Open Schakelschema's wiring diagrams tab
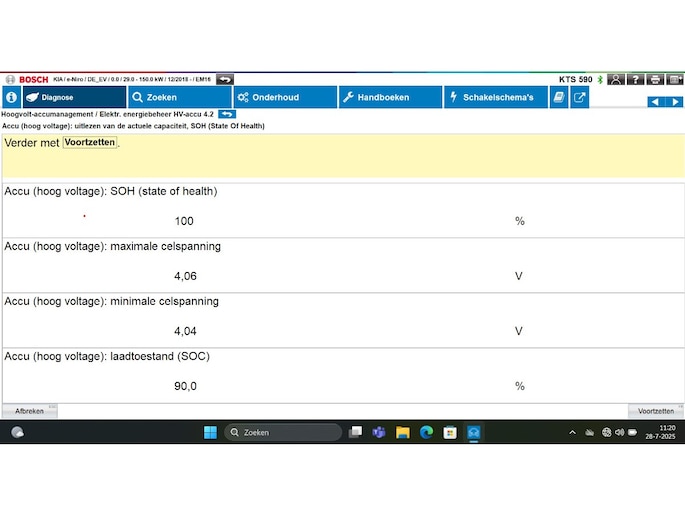Screen dimensions: 685x514 coord(496,97)
